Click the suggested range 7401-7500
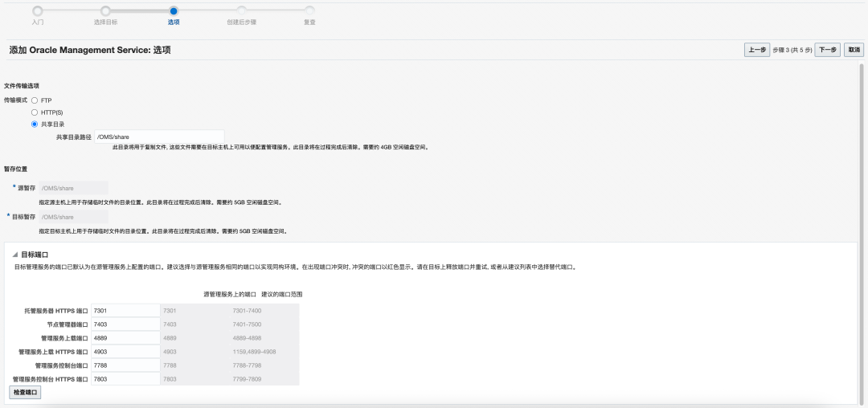Image resolution: width=868 pixels, height=408 pixels. 247,324
